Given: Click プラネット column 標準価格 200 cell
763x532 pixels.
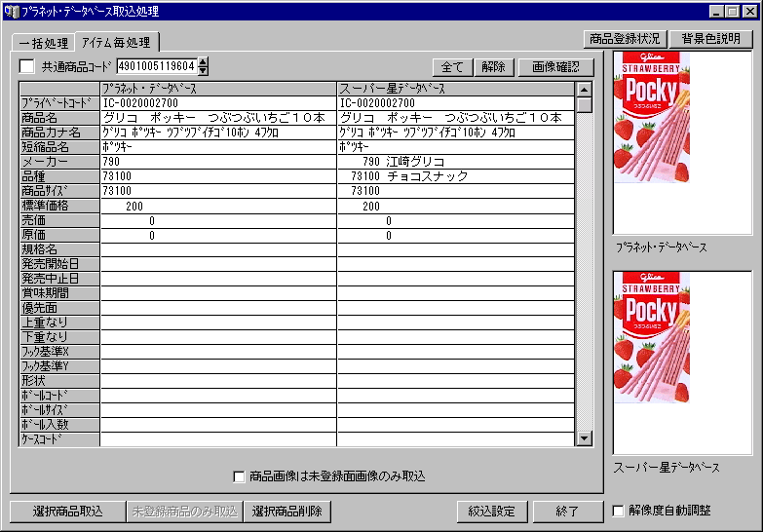Looking at the screenshot, I should point(218,206).
